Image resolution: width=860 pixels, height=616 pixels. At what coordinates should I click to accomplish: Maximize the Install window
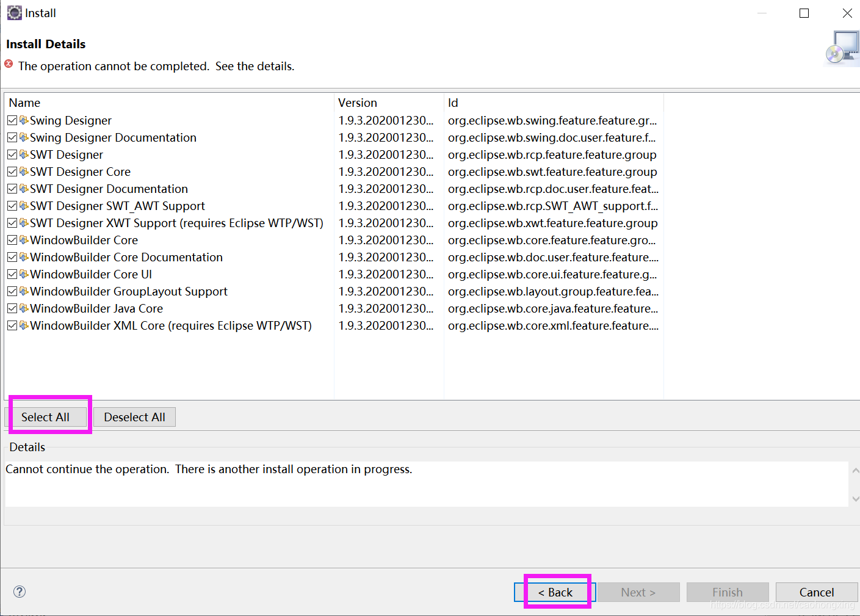click(804, 13)
